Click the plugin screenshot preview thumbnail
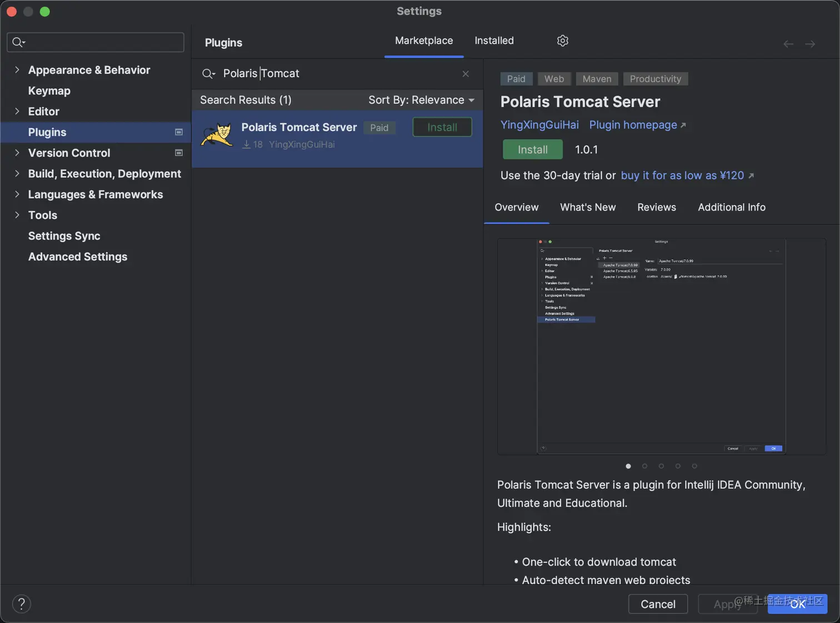 (x=661, y=346)
